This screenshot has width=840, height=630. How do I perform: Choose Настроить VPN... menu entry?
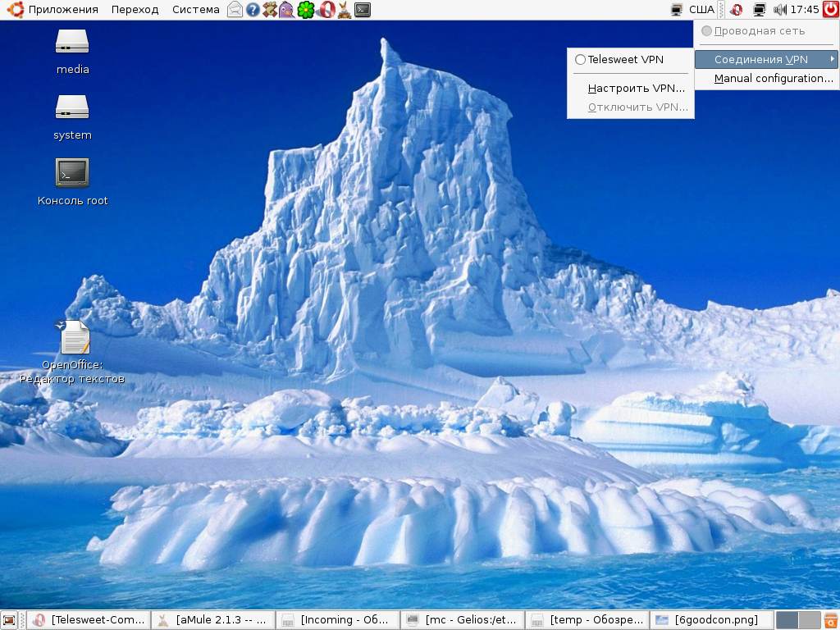click(636, 89)
